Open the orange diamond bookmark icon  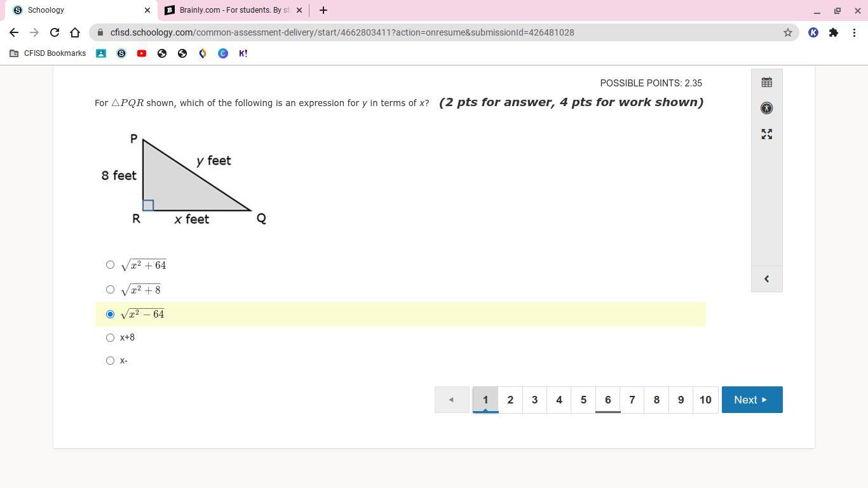click(x=203, y=53)
